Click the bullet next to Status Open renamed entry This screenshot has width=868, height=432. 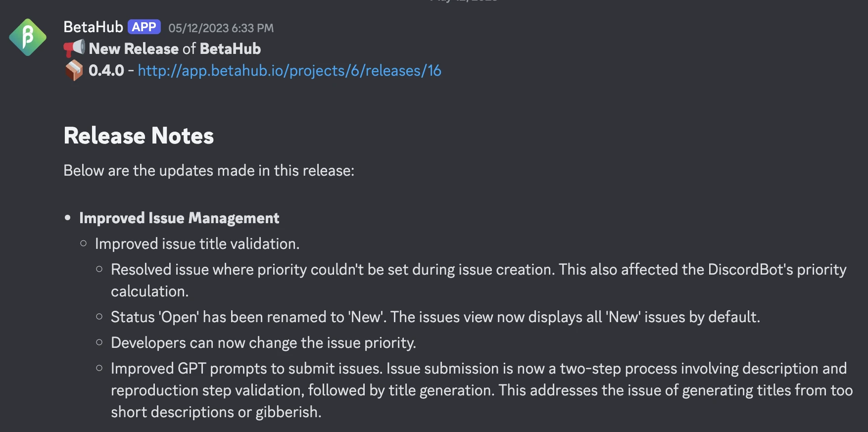click(x=98, y=316)
